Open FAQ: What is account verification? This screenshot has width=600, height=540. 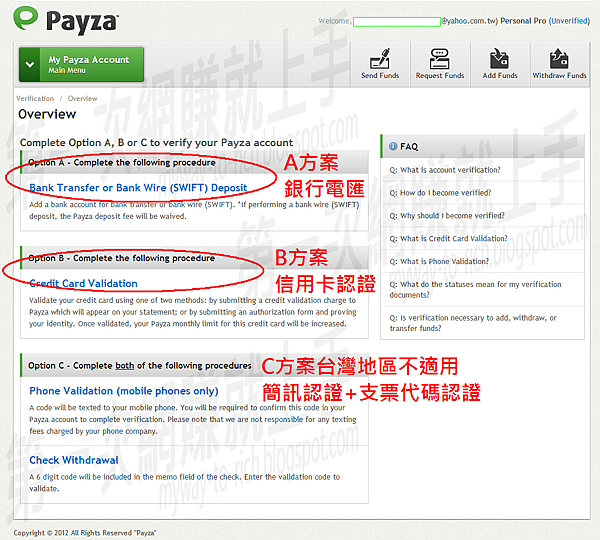tap(445, 170)
